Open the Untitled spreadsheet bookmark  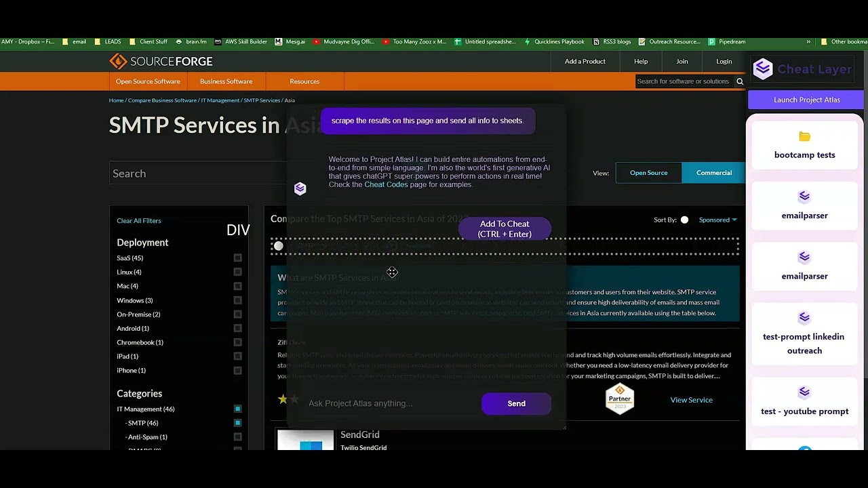click(485, 41)
